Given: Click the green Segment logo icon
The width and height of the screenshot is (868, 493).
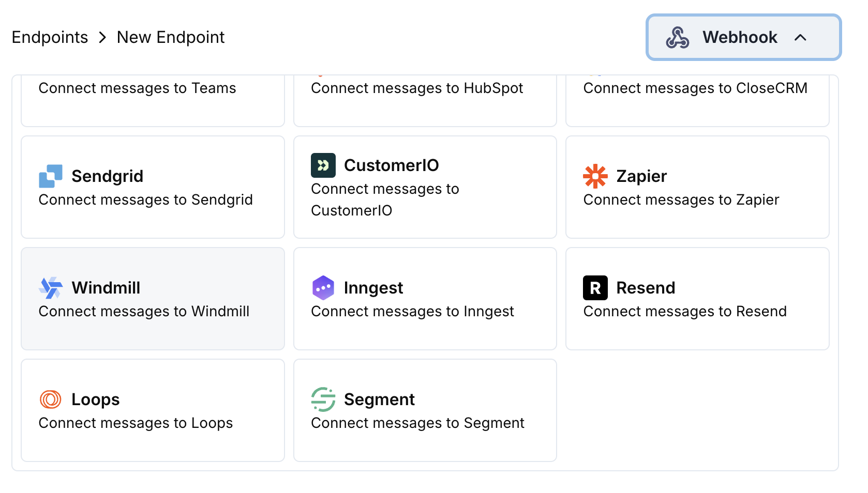Looking at the screenshot, I should pyautogui.click(x=322, y=399).
